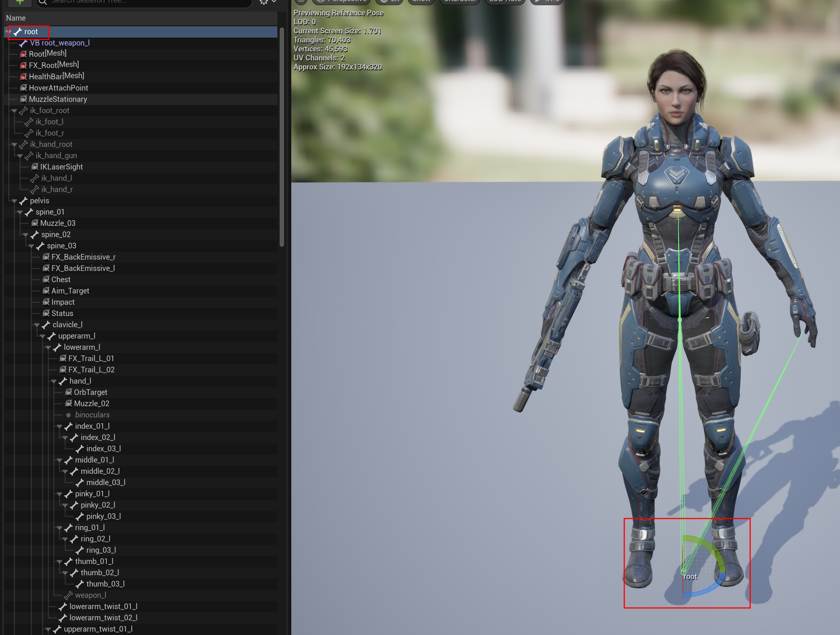The width and height of the screenshot is (840, 635).
Task: Click the HealthBar[Mesh] socket icon
Action: tap(23, 77)
